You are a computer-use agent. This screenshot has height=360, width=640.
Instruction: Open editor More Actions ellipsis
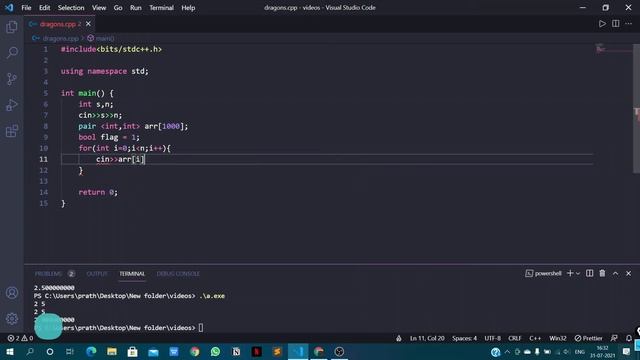[x=629, y=24]
